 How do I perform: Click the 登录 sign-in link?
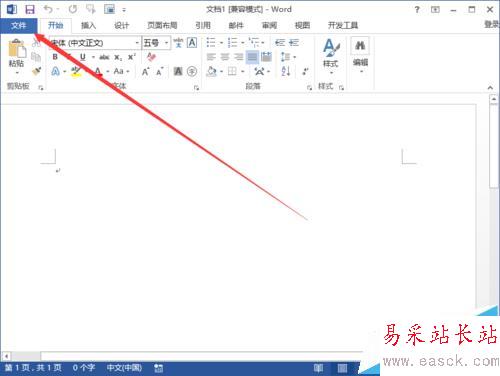[492, 24]
